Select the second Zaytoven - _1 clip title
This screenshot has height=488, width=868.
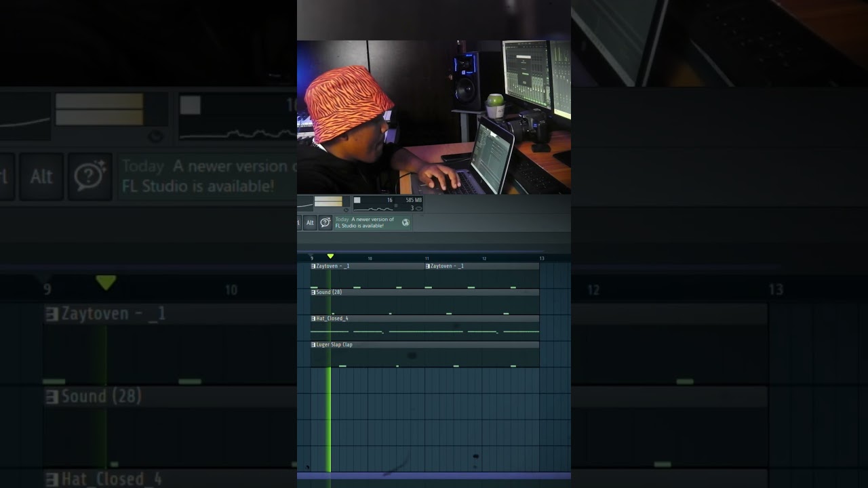click(x=447, y=266)
